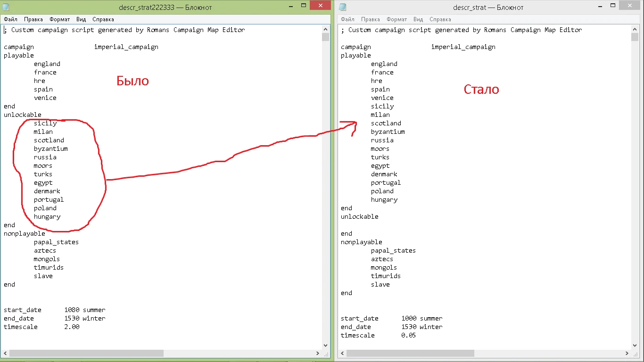Open Файл menu in descr_strat222333 window
This screenshot has width=644, height=362.
point(11,19)
